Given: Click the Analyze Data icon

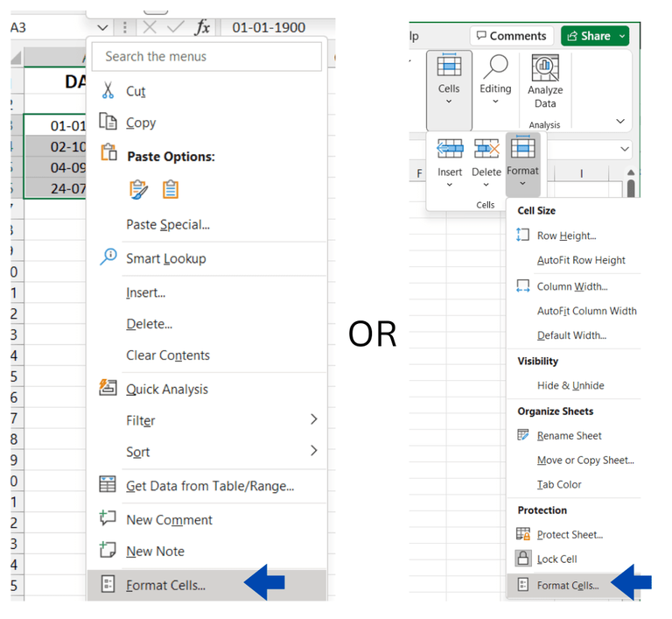Looking at the screenshot, I should [545, 67].
